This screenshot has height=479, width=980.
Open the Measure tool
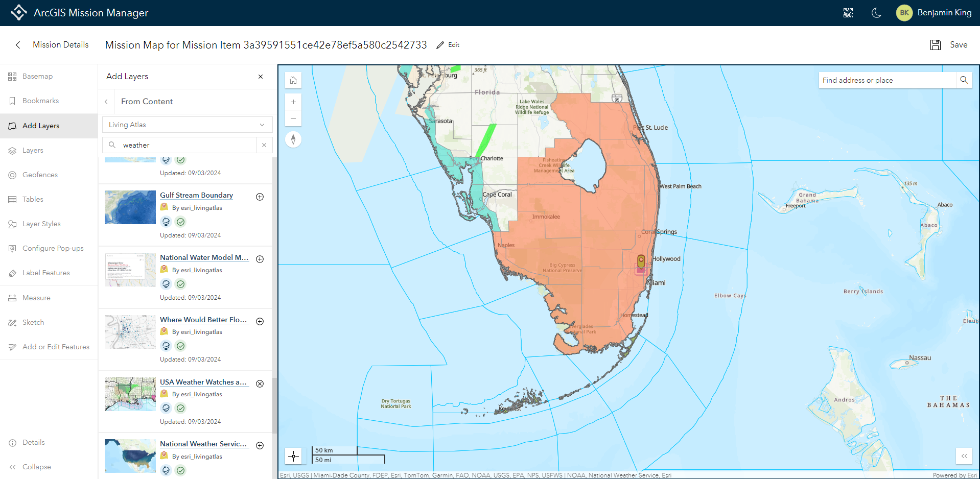point(36,298)
